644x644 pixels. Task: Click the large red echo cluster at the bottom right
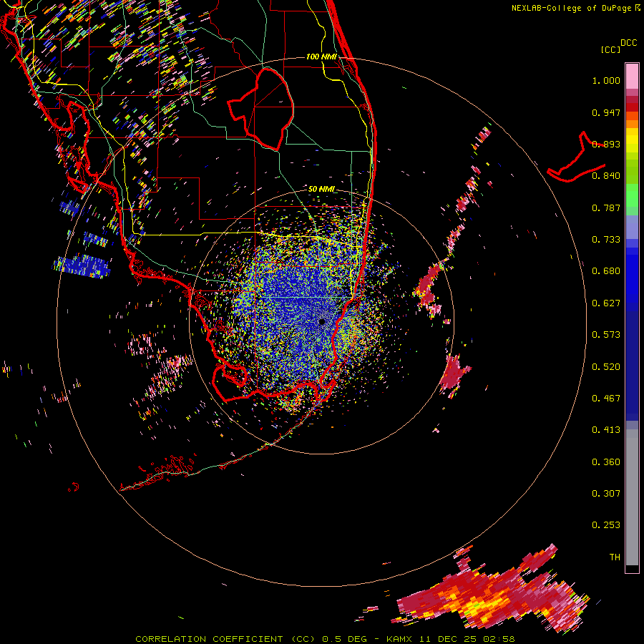click(x=493, y=592)
